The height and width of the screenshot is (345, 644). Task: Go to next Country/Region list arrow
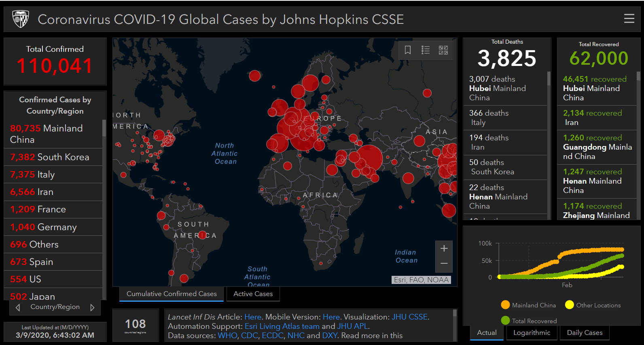[x=92, y=307]
